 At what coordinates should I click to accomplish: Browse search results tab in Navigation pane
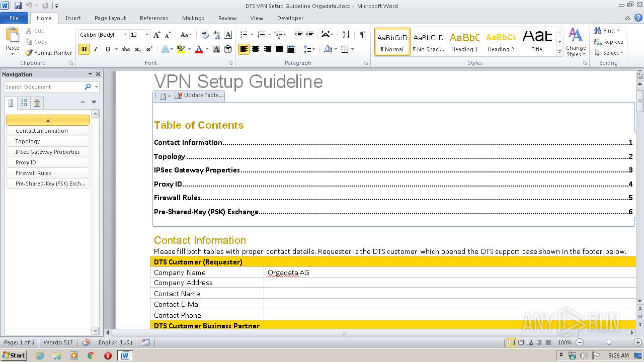tap(37, 103)
